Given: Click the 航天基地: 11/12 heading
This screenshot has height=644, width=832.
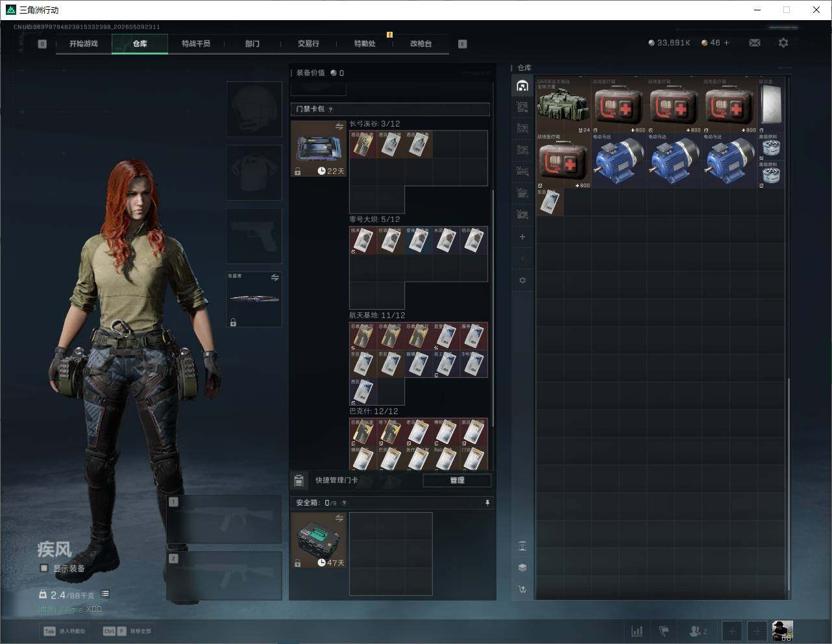Looking at the screenshot, I should 378,316.
